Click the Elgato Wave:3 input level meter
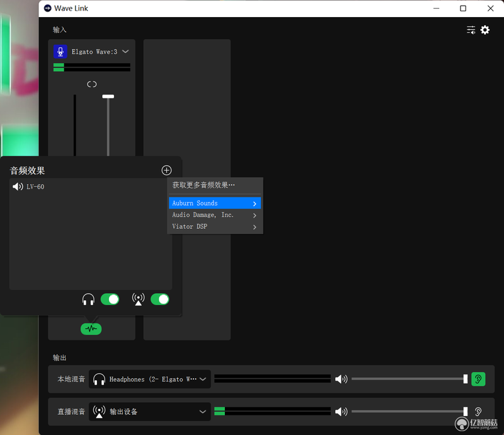 (92, 67)
